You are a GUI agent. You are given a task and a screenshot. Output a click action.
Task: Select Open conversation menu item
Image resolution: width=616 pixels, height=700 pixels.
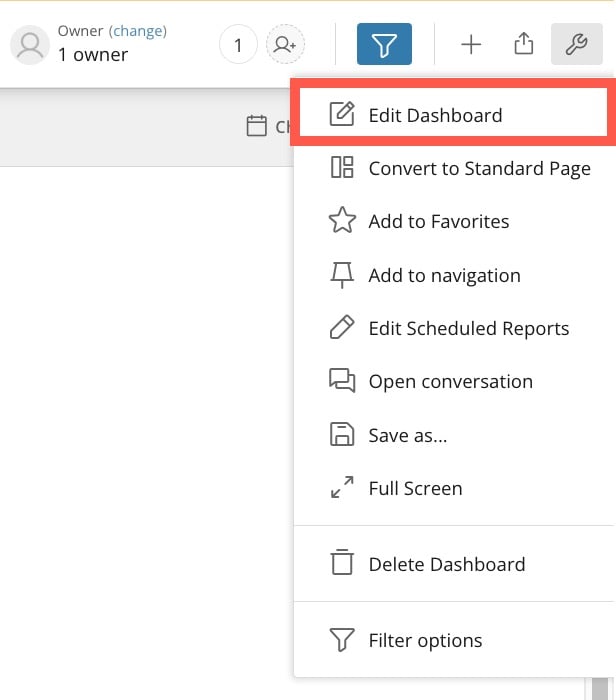tap(454, 381)
